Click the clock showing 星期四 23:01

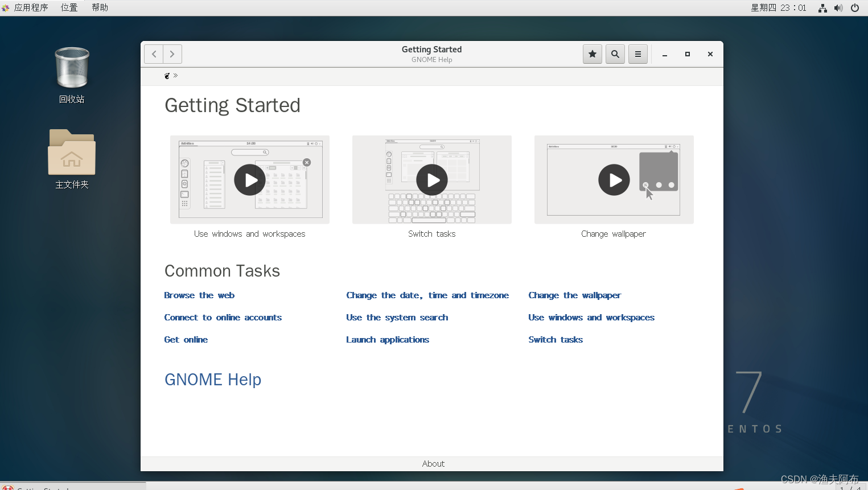point(779,8)
